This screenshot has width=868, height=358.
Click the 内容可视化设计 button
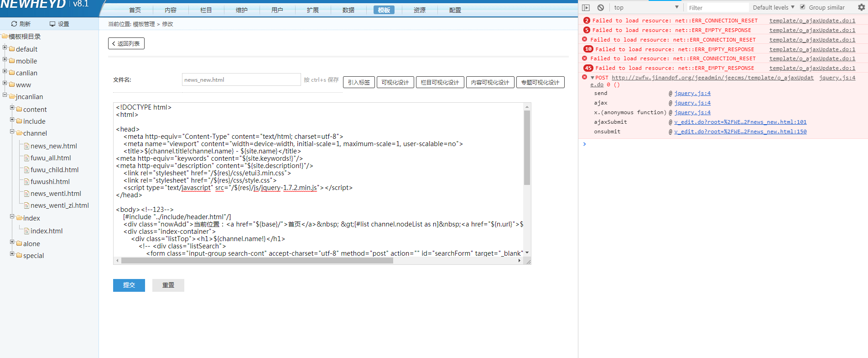click(x=490, y=82)
